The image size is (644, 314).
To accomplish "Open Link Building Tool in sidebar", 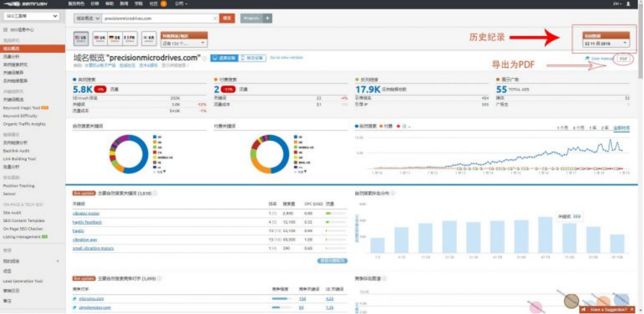I will [x=20, y=159].
